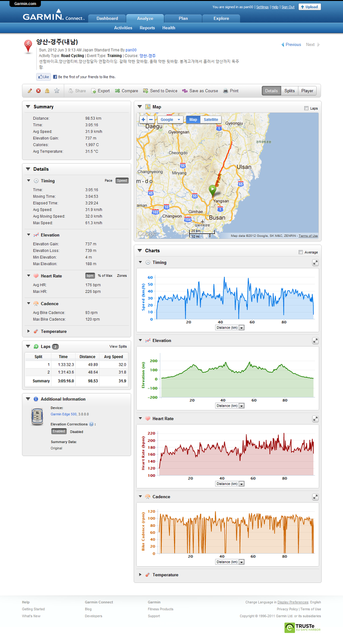Switch heart rate display to Zones

point(122,276)
